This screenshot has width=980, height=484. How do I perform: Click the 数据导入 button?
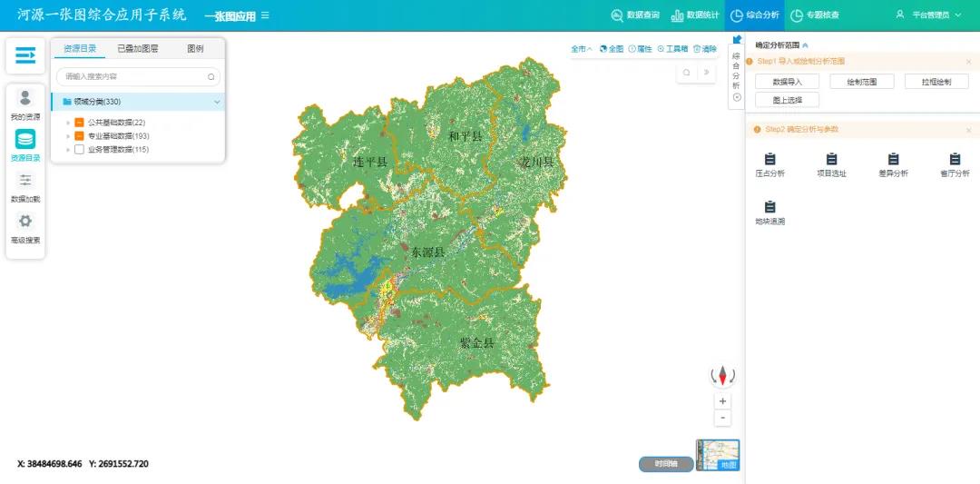[x=787, y=82]
